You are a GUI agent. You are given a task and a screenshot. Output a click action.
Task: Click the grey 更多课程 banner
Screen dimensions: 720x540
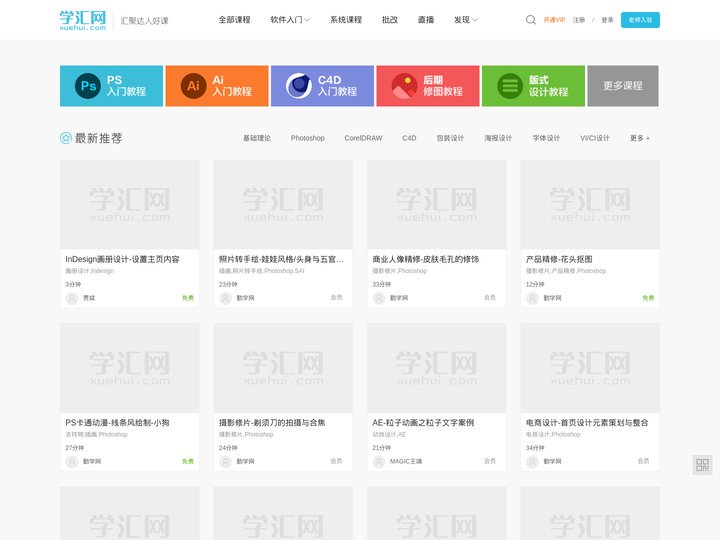point(623,86)
